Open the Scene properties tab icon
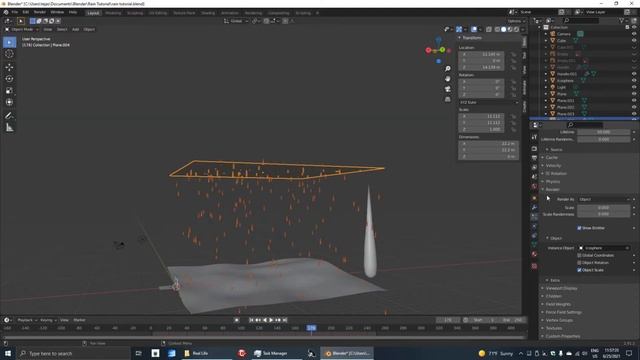The width and height of the screenshot is (640, 360). [534, 177]
